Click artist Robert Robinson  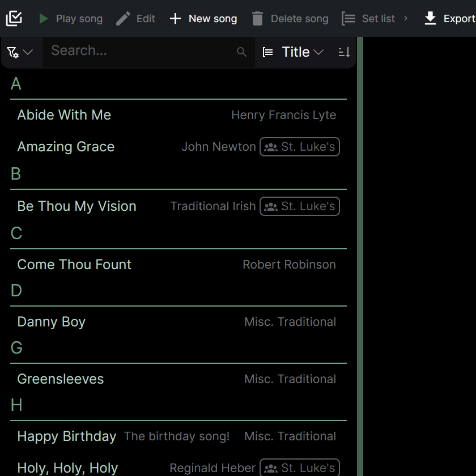pyautogui.click(x=290, y=265)
